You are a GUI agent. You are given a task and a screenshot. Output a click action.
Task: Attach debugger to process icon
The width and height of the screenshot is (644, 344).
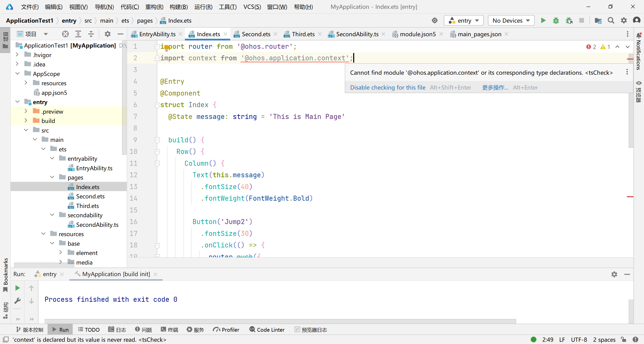tap(569, 20)
